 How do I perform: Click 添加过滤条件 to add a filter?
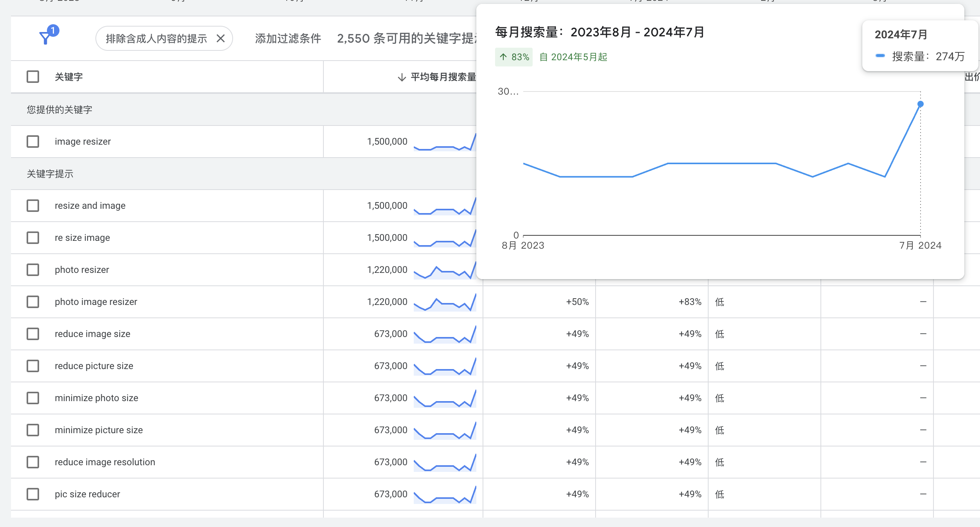click(x=288, y=38)
